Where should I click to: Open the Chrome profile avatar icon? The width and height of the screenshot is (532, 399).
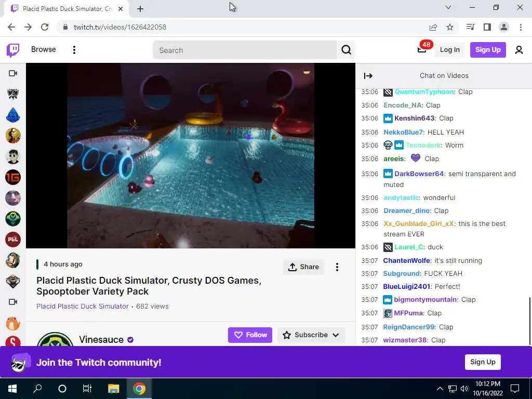pos(504,27)
